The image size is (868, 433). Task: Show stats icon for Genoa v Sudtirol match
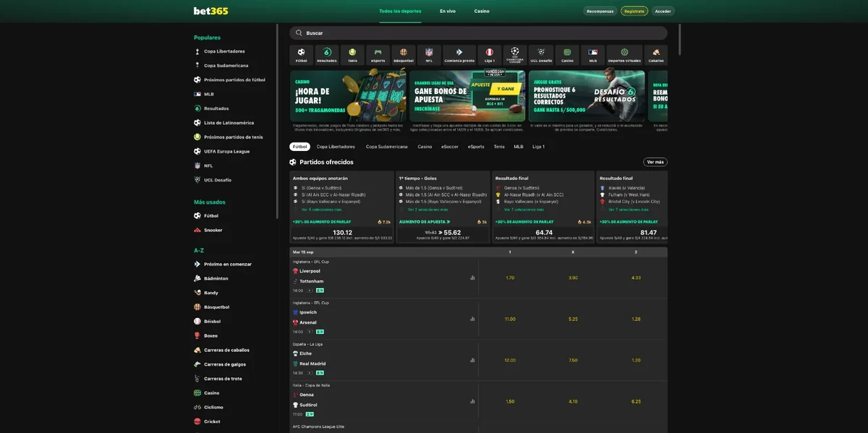pyautogui.click(x=472, y=401)
